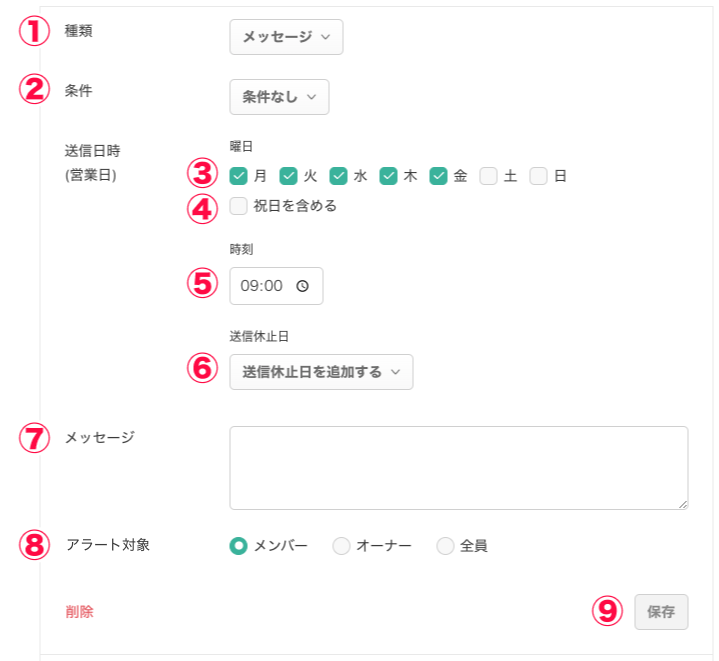Screen dimensions: 719x661
Task: Expand the 送信休止日を追加する dropdown
Action: (321, 371)
